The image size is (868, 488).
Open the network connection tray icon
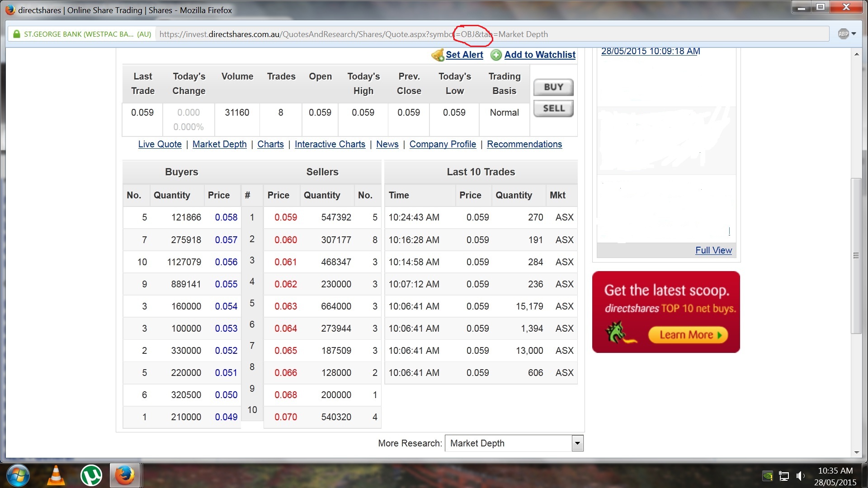(784, 476)
